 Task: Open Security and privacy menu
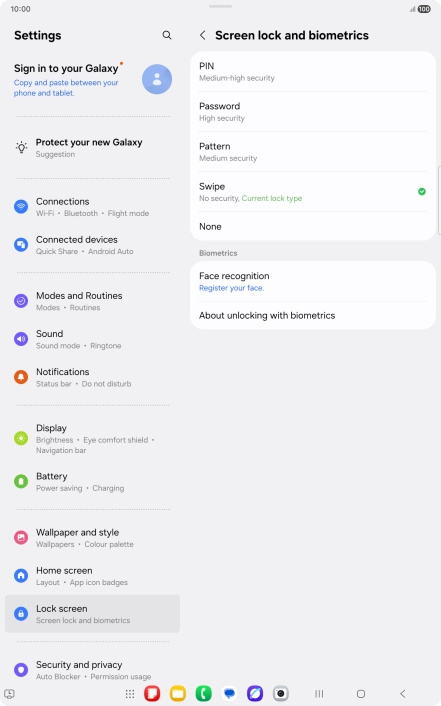pyautogui.click(x=92, y=670)
